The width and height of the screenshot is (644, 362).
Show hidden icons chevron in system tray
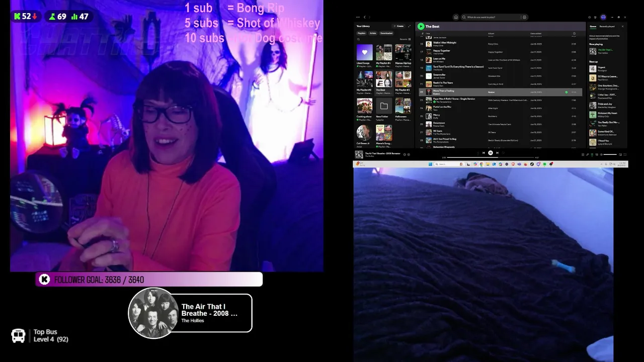600,164
